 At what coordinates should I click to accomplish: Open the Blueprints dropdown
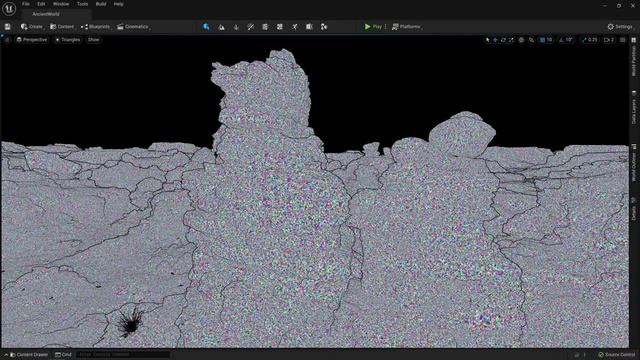click(x=96, y=27)
